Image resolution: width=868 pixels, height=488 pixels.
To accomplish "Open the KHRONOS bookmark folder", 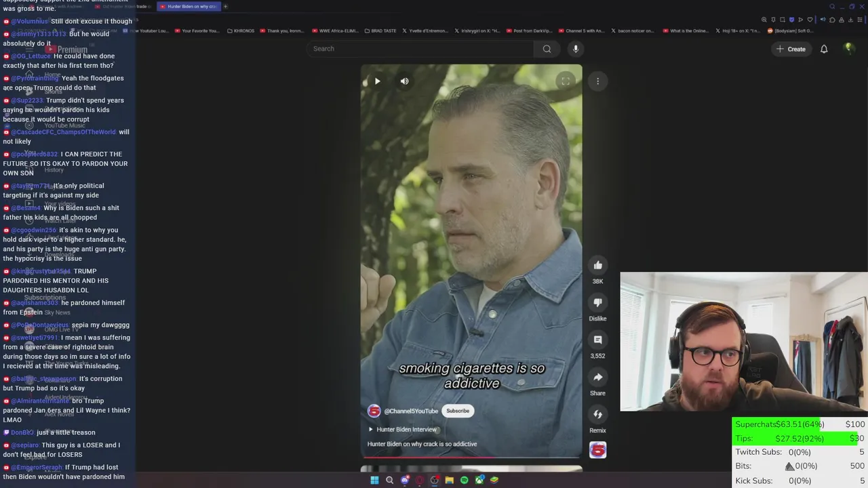I will pos(241,30).
